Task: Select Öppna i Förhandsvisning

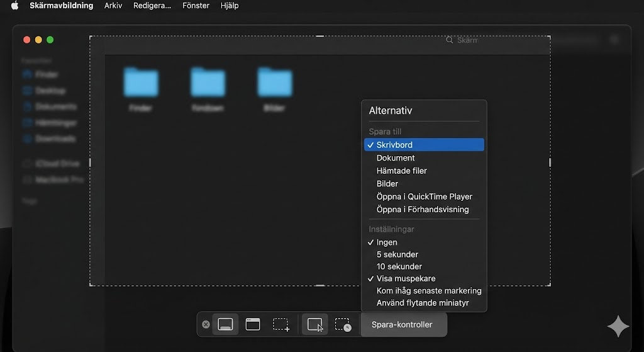Action: point(422,209)
